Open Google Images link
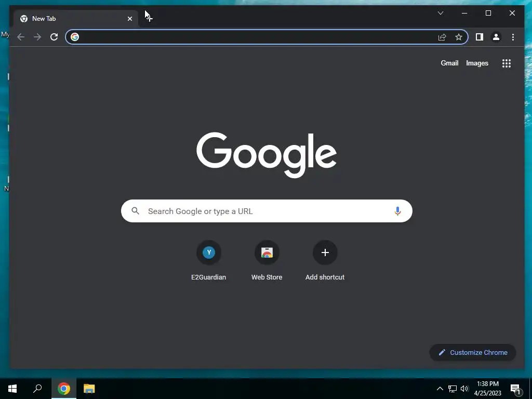532x399 pixels. click(x=477, y=63)
